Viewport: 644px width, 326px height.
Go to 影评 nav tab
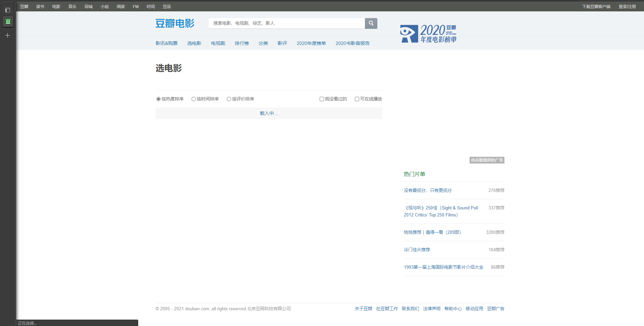pos(282,43)
